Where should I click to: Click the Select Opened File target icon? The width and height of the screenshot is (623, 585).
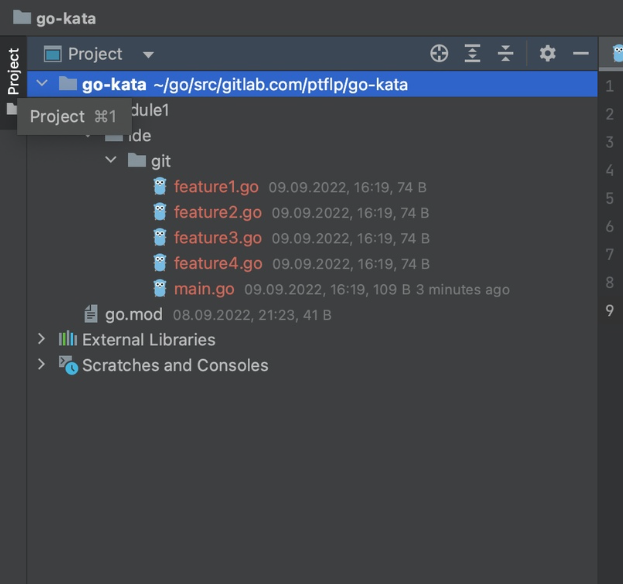(439, 54)
